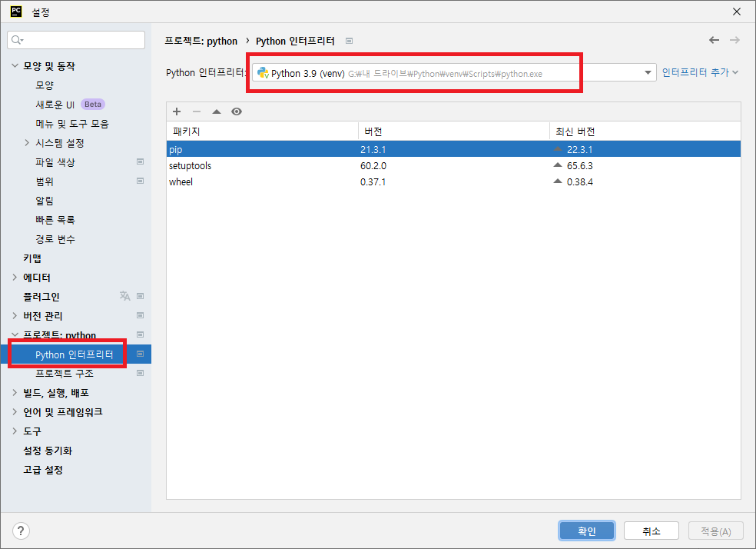This screenshot has width=756, height=549.
Task: Click the 패키지 column header
Action: [x=262, y=131]
